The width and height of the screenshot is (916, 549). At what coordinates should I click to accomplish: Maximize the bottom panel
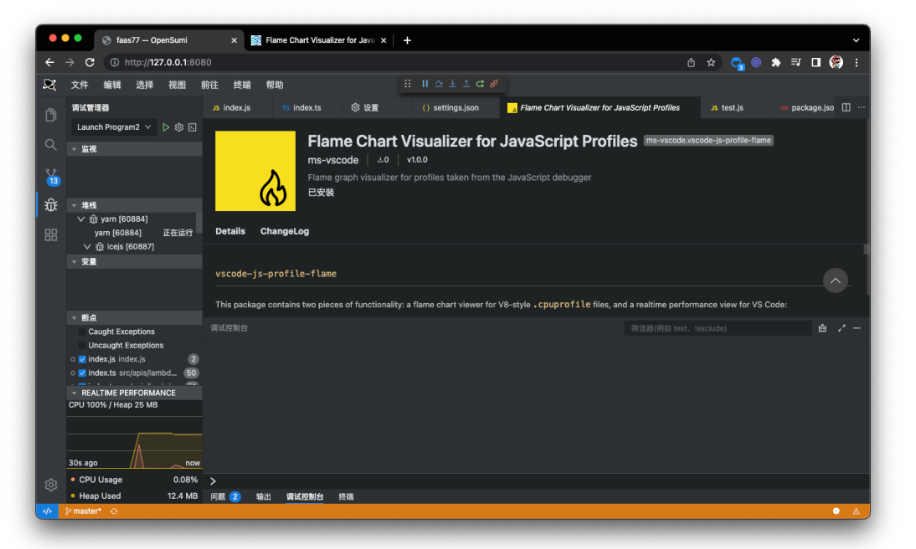click(842, 328)
